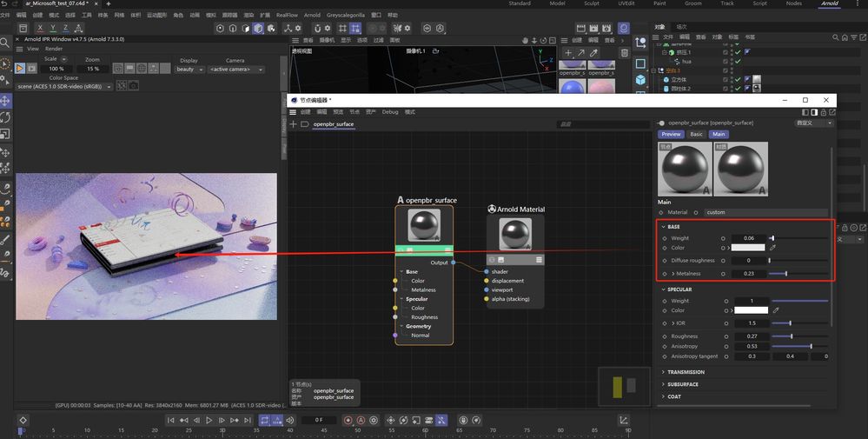Add node with plus icon in node editor
This screenshot has width=868, height=439.
(x=294, y=124)
